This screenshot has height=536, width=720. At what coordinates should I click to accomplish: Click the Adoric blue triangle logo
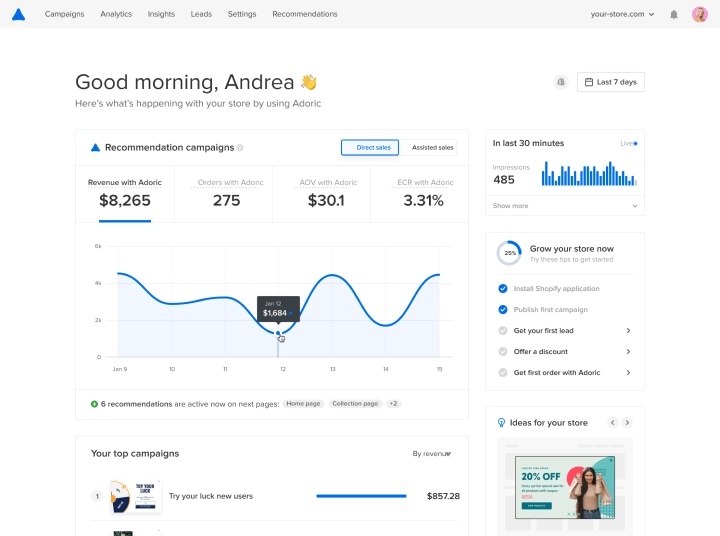point(18,14)
